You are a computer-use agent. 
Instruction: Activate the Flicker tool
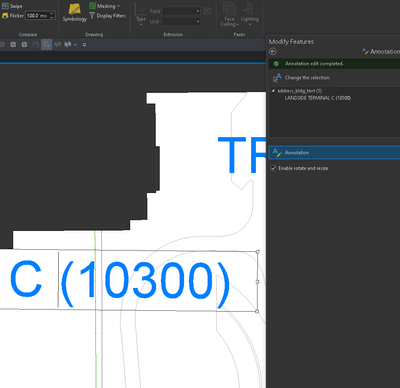point(13,16)
